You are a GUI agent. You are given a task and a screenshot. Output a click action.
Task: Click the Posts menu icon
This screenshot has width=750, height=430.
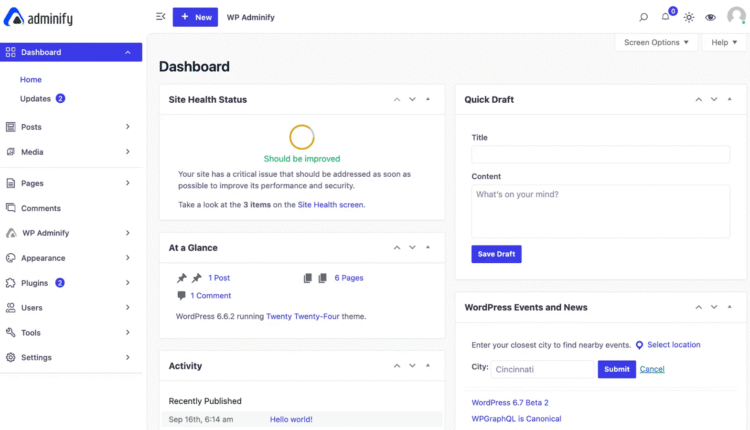click(11, 127)
